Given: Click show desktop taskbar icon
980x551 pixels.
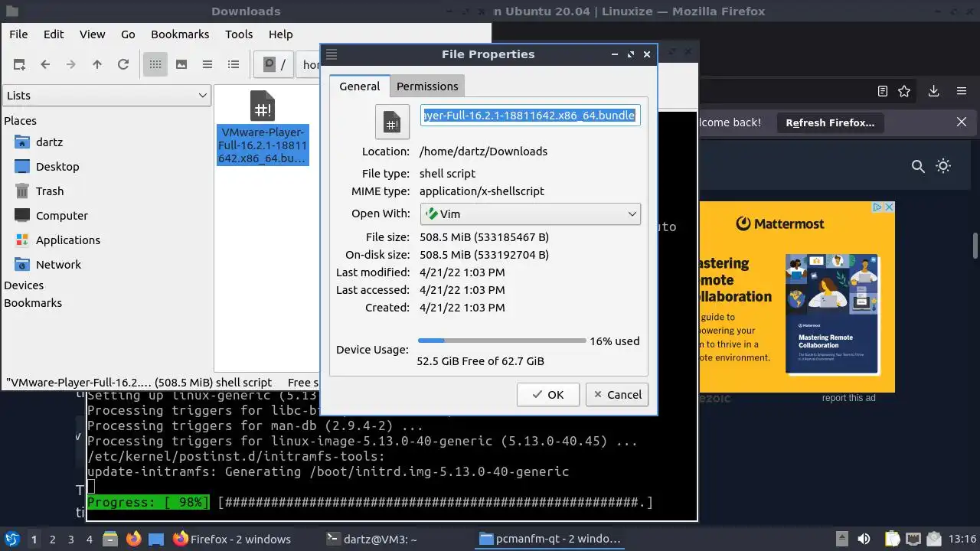Looking at the screenshot, I should click(x=156, y=539).
